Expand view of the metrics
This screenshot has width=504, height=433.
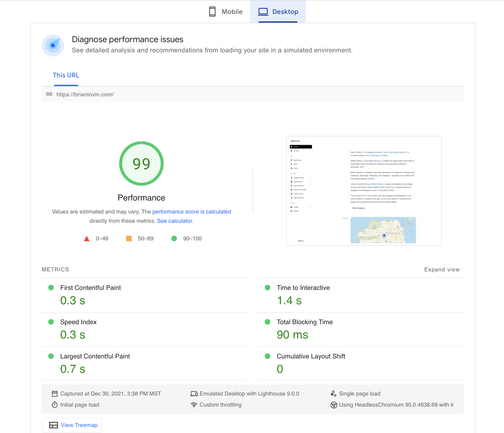(x=441, y=270)
